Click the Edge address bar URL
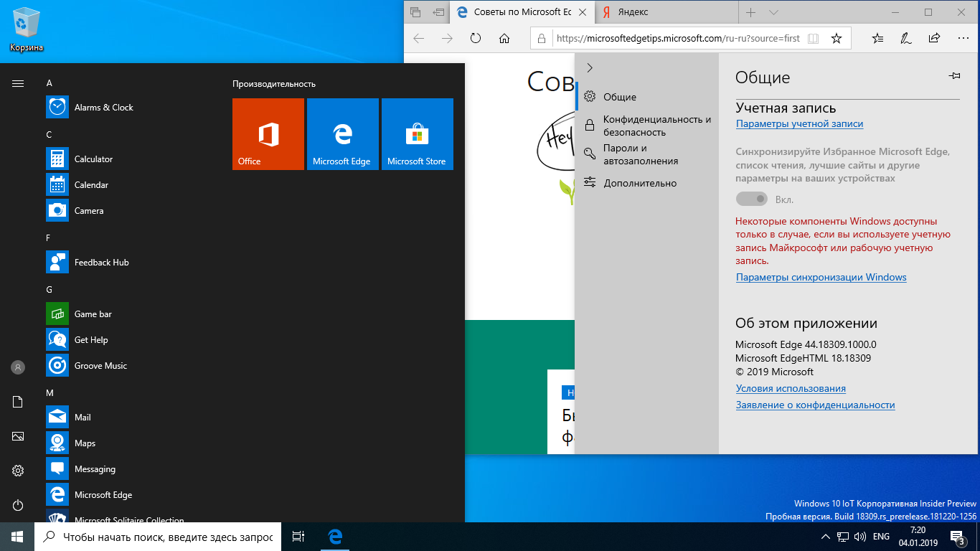Image resolution: width=980 pixels, height=551 pixels. pos(678,38)
